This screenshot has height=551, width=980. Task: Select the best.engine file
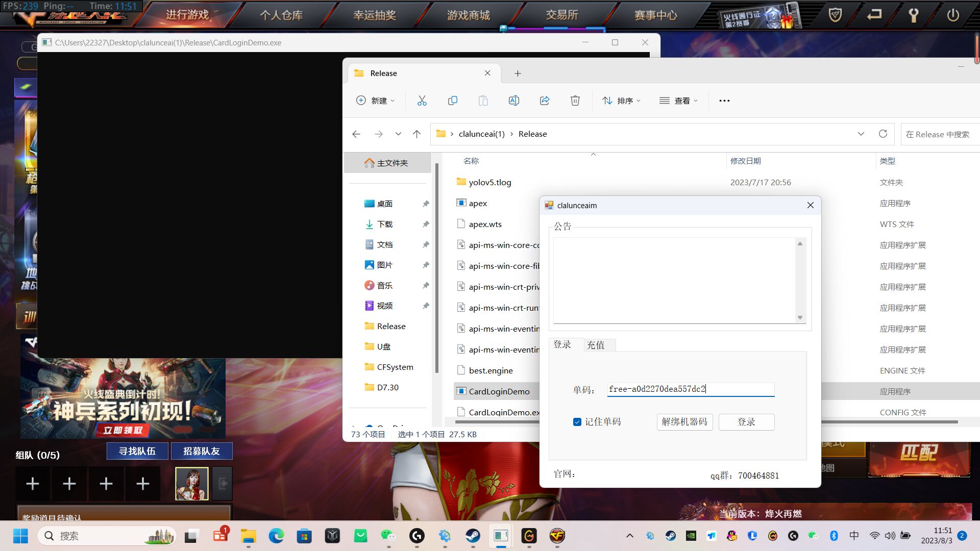[491, 370]
